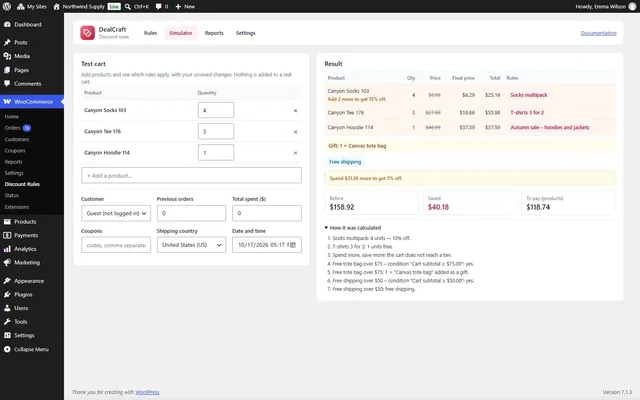Image resolution: width=640 pixels, height=400 pixels.
Task: Click the Socks multipack rule
Action: [x=529, y=95]
